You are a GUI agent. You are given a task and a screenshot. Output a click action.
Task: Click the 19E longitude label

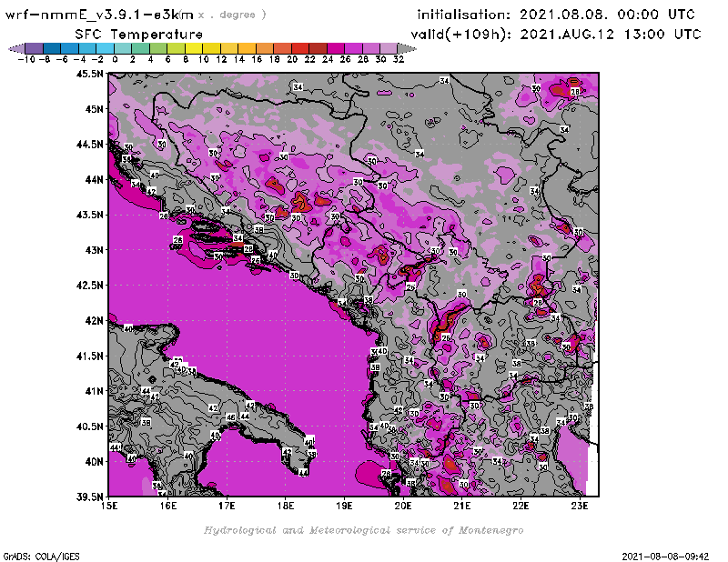[x=345, y=506]
